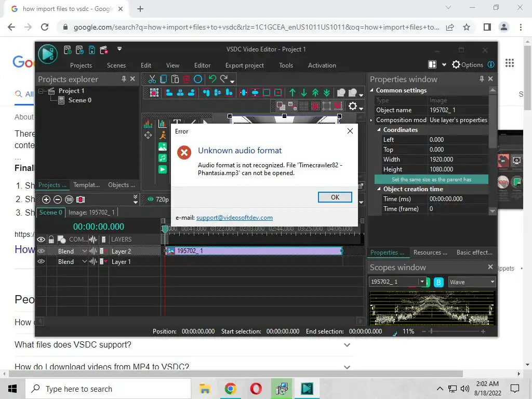
Task: Toggle the all-layers eye in timeline header
Action: 41,240
